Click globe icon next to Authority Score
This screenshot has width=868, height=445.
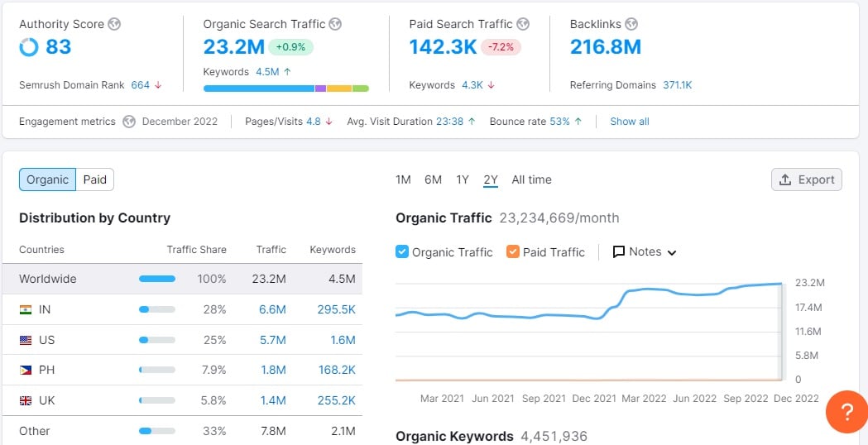115,24
